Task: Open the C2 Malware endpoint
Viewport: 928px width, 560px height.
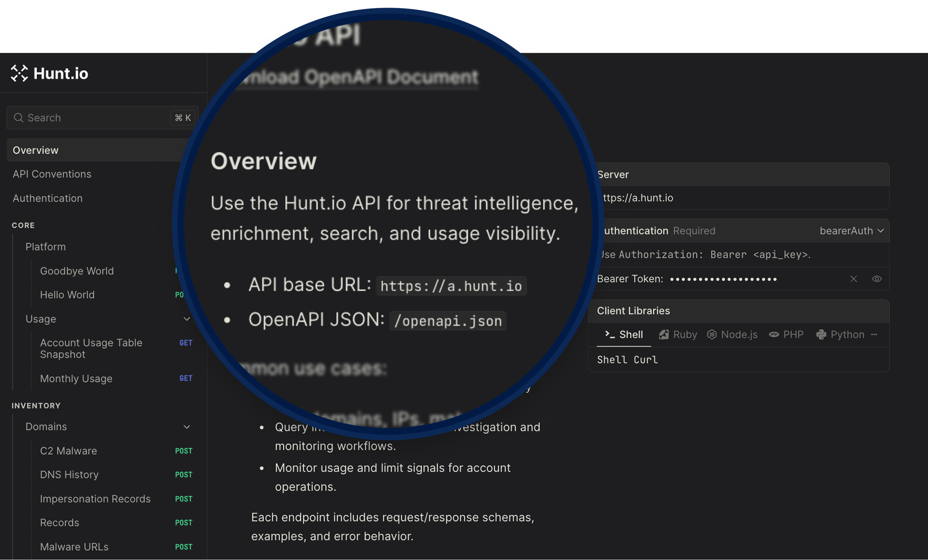Action: 69,451
